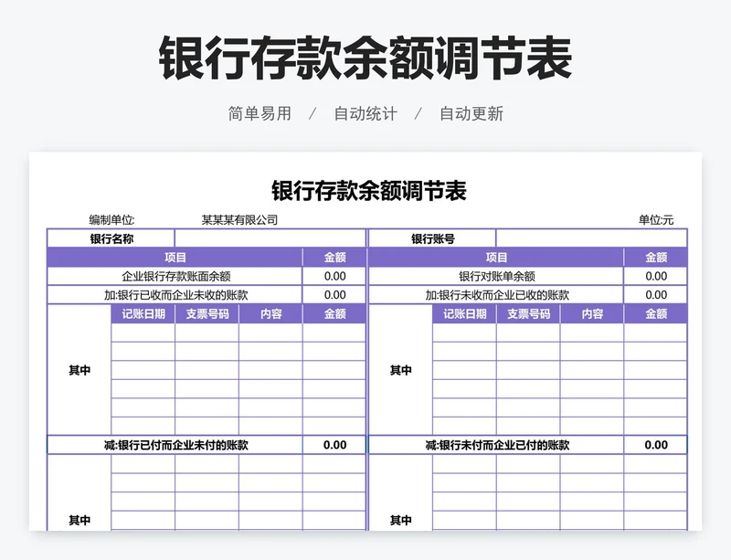731x560 pixels.
Task: Click 支票号码 header under 加:银行未收而企业已收的账款
Action: pos(528,314)
